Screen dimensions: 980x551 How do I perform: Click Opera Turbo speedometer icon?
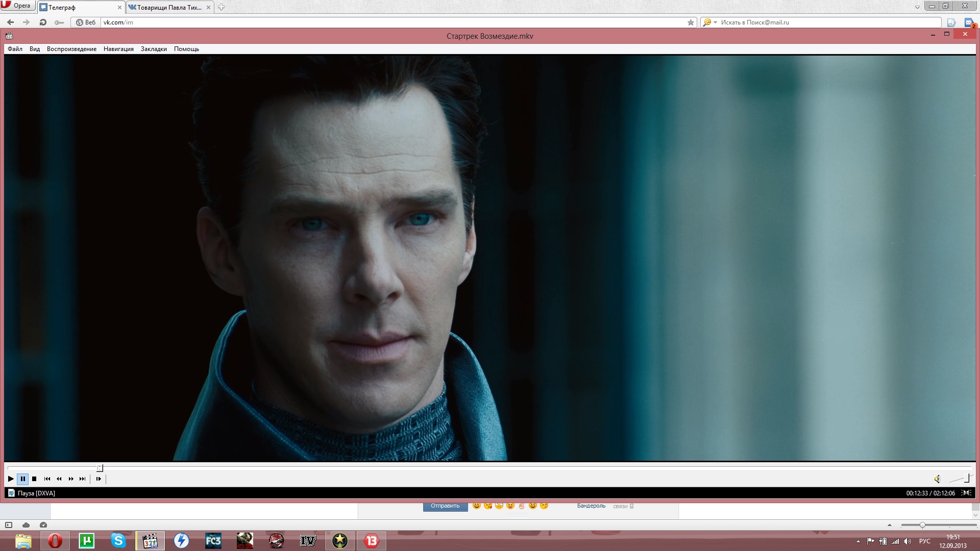point(43,525)
